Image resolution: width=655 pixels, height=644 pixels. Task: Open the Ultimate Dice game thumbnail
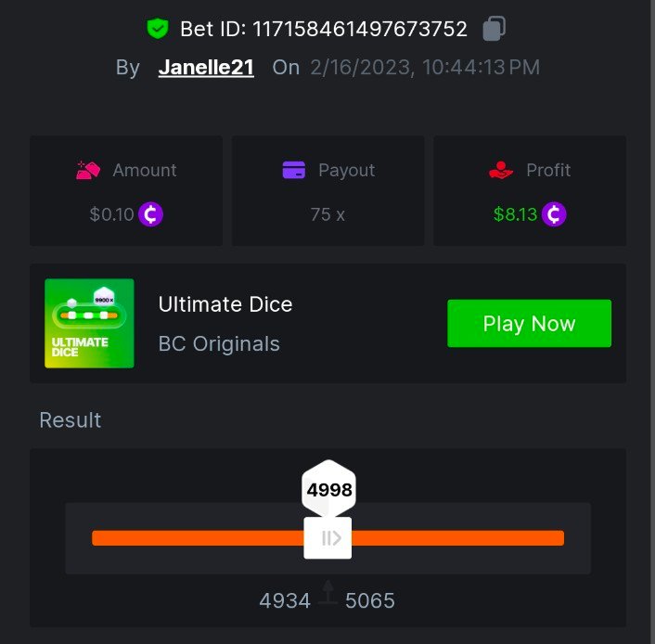[x=89, y=323]
